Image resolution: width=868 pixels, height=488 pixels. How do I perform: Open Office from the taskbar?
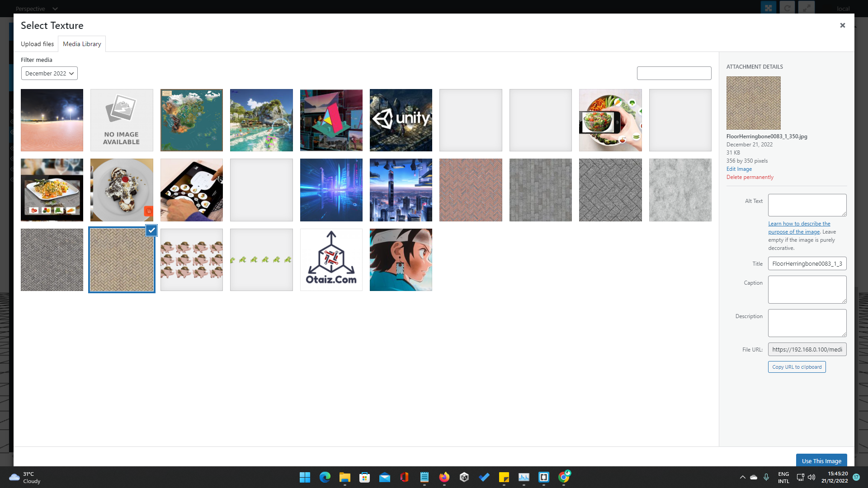click(x=405, y=477)
